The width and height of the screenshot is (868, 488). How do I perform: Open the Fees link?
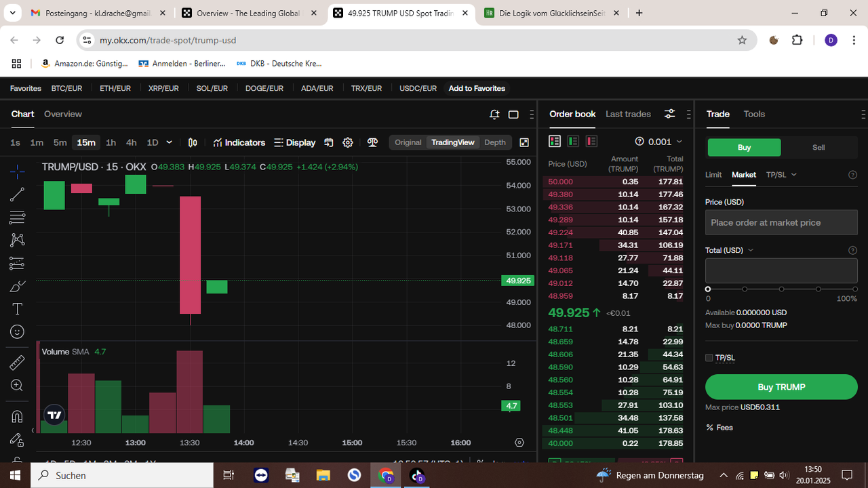coord(719,428)
